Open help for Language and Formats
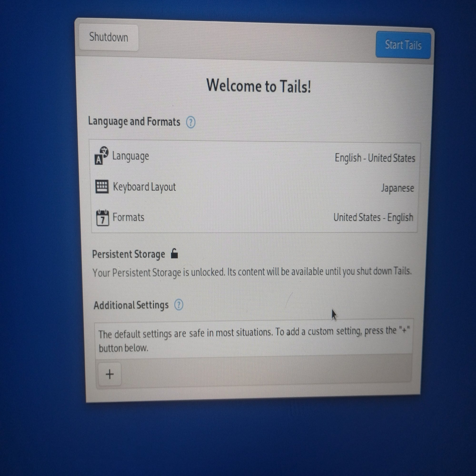476x476 pixels. 190,122
